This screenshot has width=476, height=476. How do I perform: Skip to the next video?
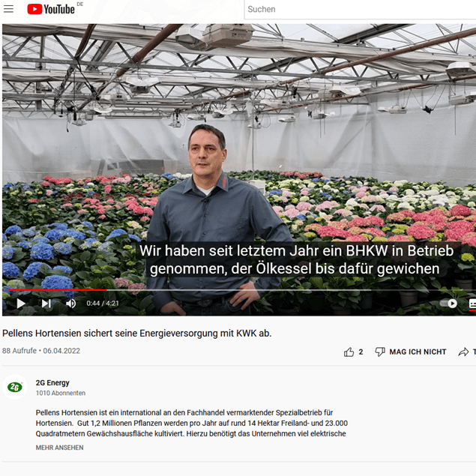point(46,304)
